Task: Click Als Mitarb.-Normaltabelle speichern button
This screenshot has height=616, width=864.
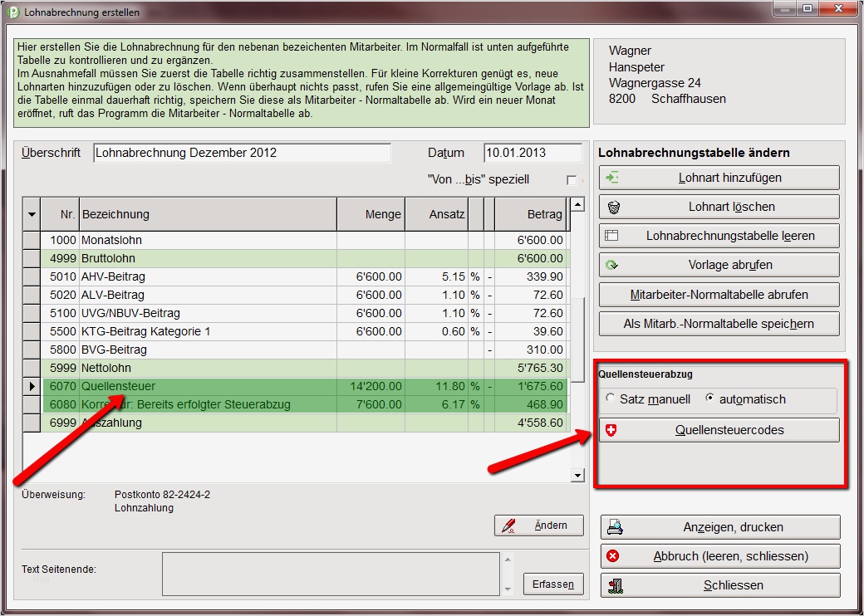Action: (719, 324)
